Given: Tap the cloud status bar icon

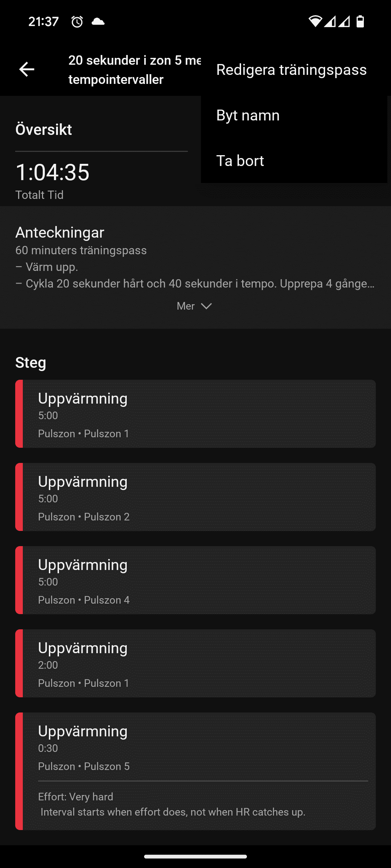Looking at the screenshot, I should tap(98, 22).
